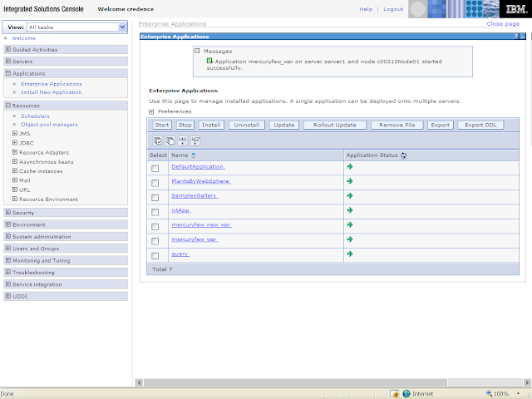Select the PlantsByWebSphere checkbox

(155, 183)
